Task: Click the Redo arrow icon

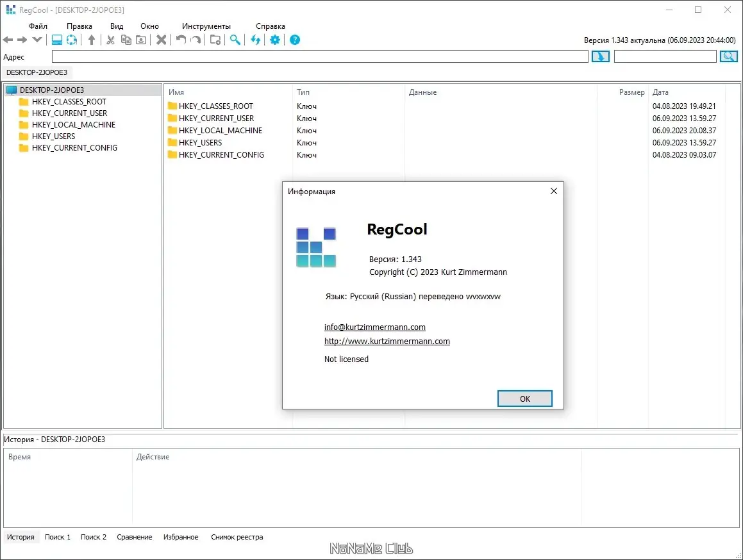Action: (196, 40)
